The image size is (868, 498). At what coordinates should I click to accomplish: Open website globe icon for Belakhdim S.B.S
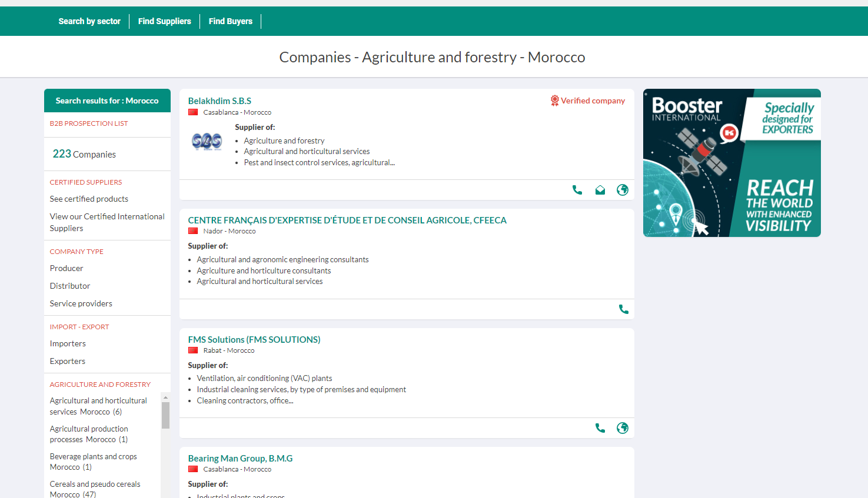(x=623, y=190)
